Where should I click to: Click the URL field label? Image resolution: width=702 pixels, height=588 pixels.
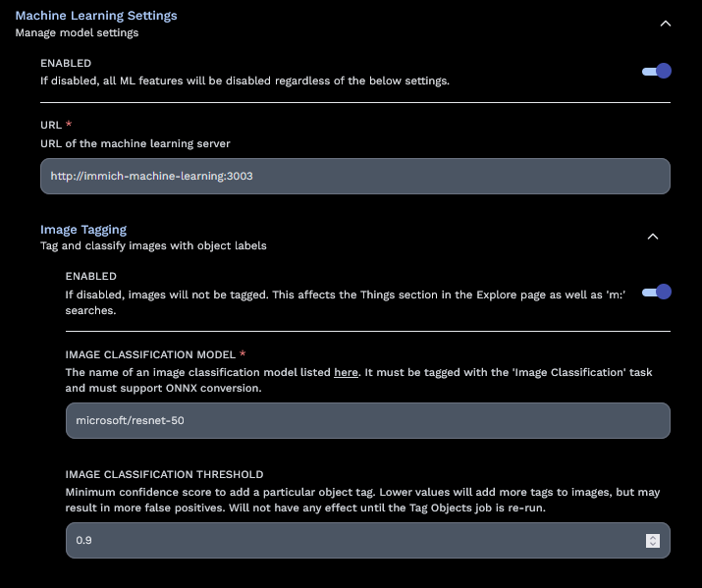click(x=51, y=125)
